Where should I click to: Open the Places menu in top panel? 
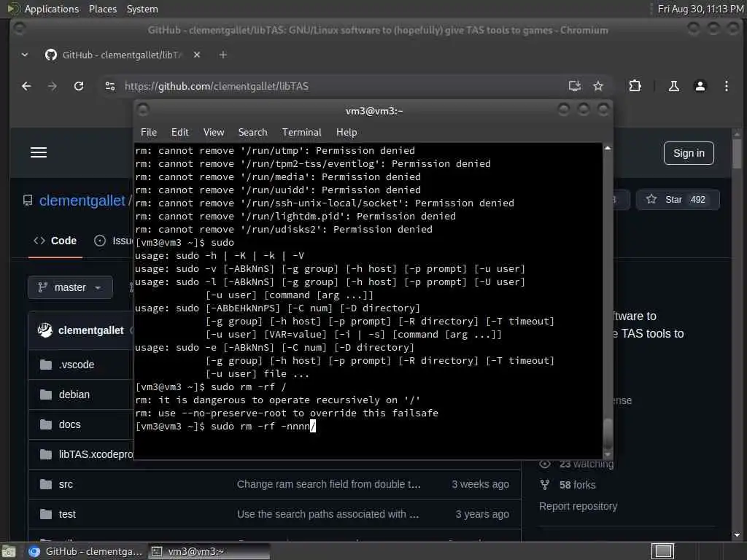[x=102, y=9]
